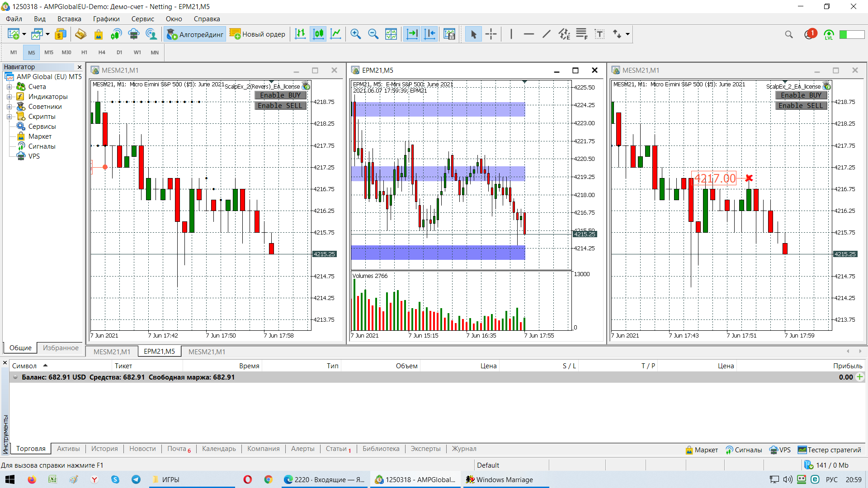Toggle chart auto-scroll to latest bar
Screen dimensions: 868x488
412,34
